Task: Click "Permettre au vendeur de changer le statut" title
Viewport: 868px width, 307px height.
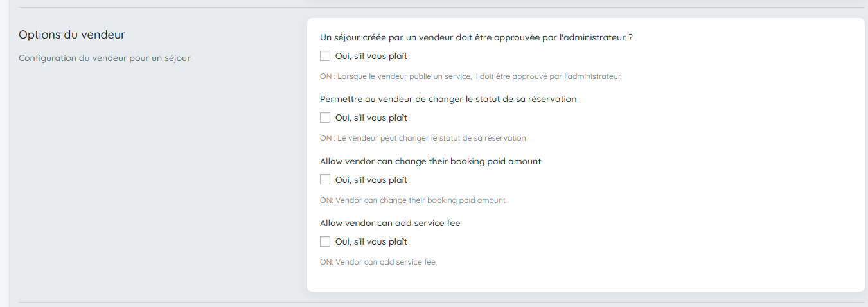Action: point(448,99)
